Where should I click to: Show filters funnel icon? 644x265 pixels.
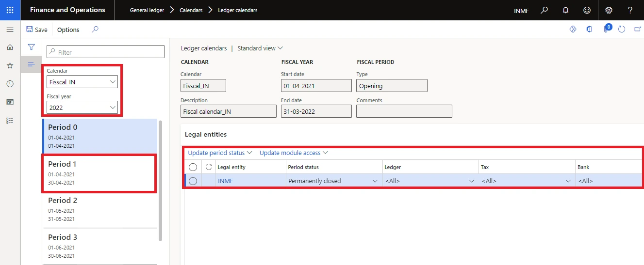31,47
